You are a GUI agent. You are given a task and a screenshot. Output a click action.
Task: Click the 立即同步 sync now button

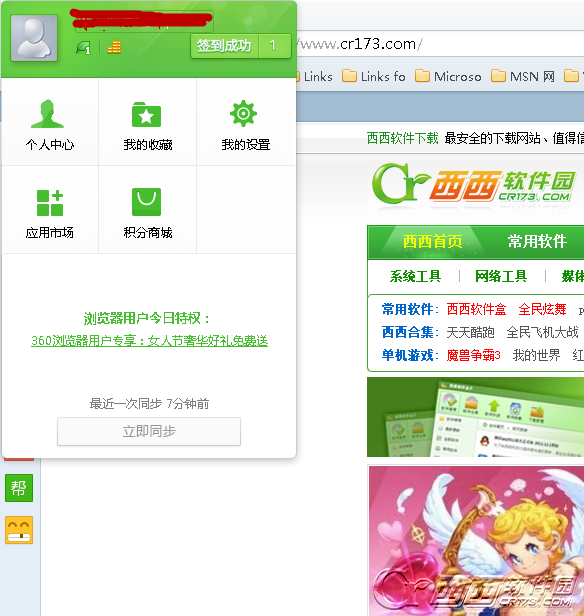click(x=149, y=431)
